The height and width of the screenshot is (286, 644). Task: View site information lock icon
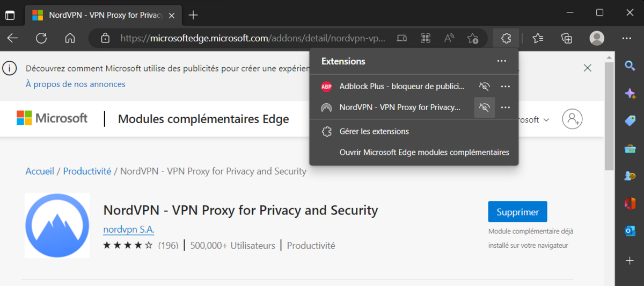click(x=105, y=38)
